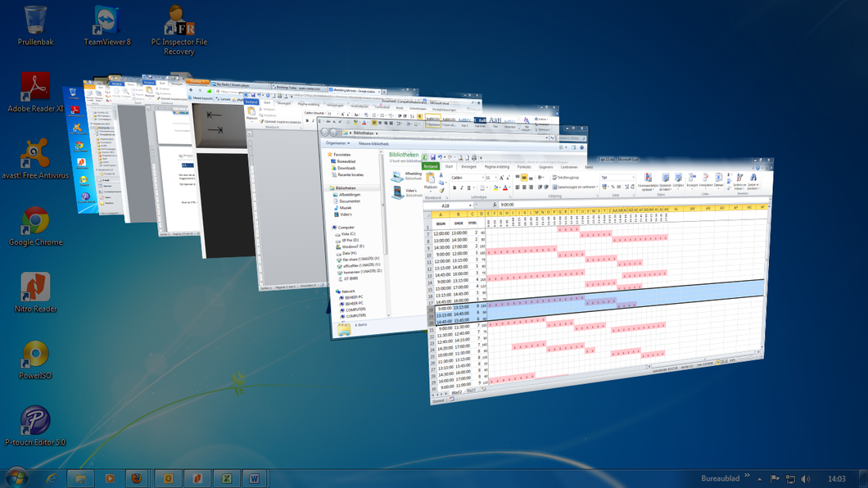Click the orange Firefox menu button

pos(197,82)
